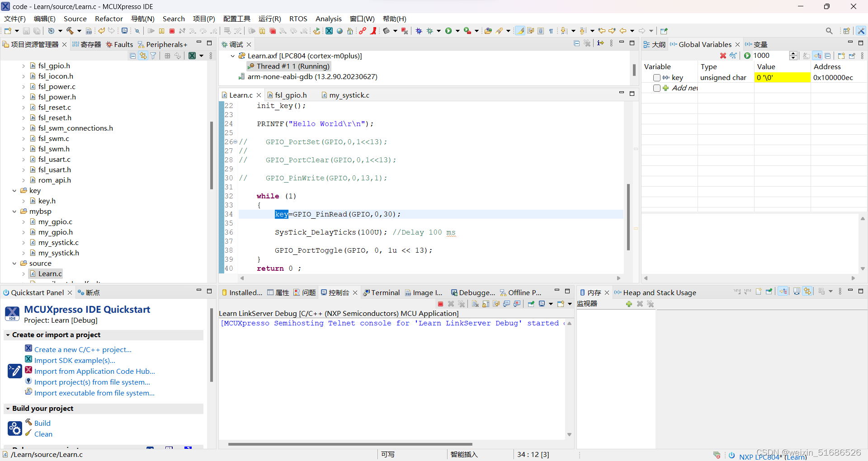Toggle mark occurrences highlighter icon
This screenshot has height=461, width=868.
tap(520, 31)
